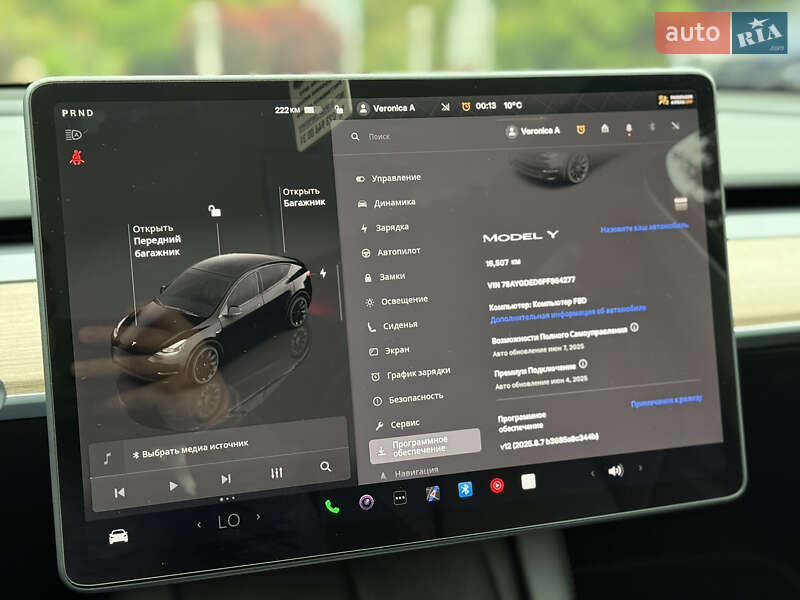This screenshot has width=800, height=600.
Task: Tap the red seatbelt warning icon
Action: click(77, 158)
